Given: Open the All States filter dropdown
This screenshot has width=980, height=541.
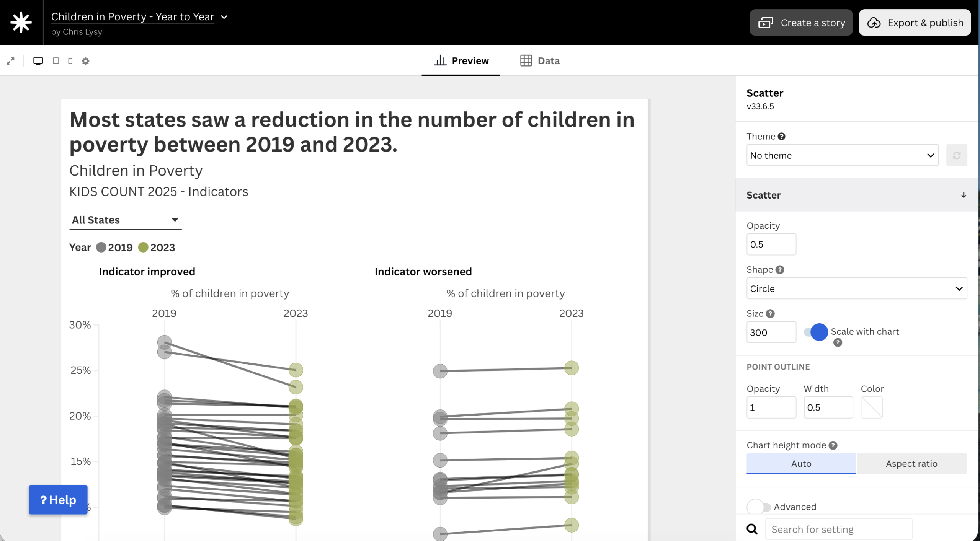Looking at the screenshot, I should (125, 220).
